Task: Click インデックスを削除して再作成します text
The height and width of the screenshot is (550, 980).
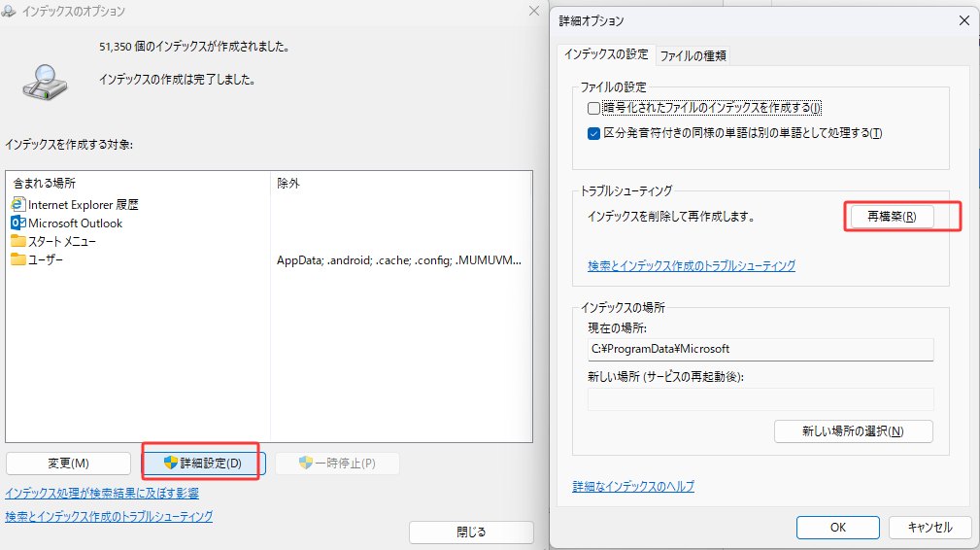Action: (x=671, y=217)
